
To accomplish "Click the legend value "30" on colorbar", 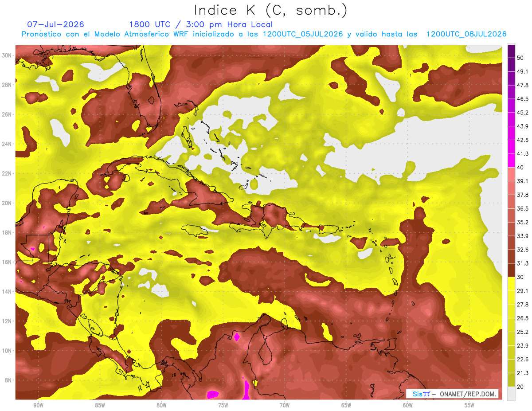I will coord(521,277).
